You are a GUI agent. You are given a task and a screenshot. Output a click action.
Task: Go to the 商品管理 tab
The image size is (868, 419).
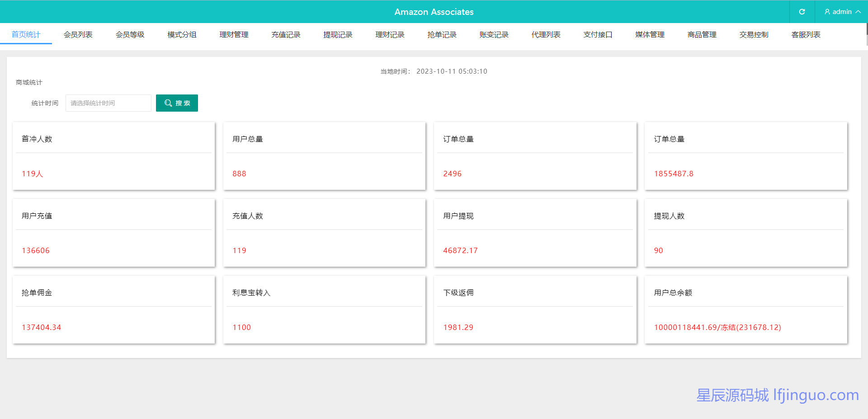pyautogui.click(x=702, y=35)
